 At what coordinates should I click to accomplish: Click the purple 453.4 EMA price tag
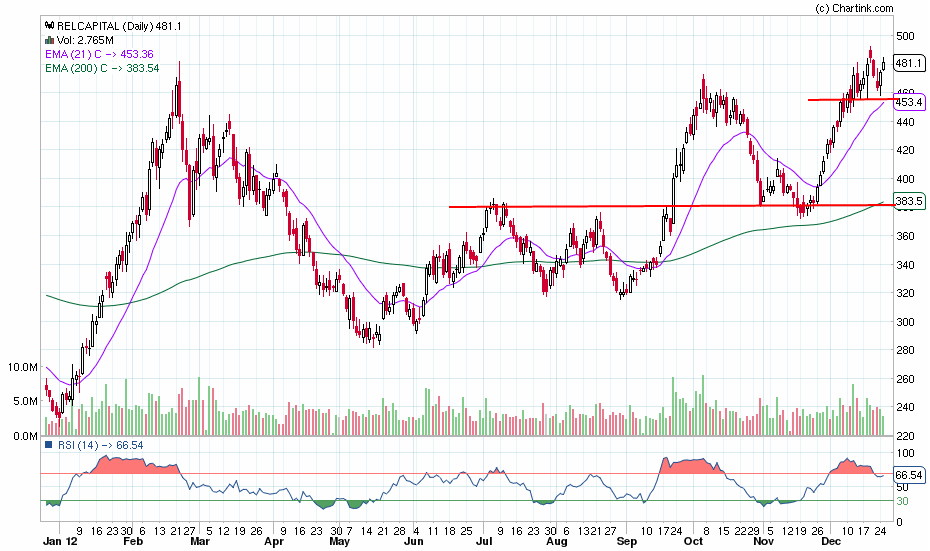(909, 102)
